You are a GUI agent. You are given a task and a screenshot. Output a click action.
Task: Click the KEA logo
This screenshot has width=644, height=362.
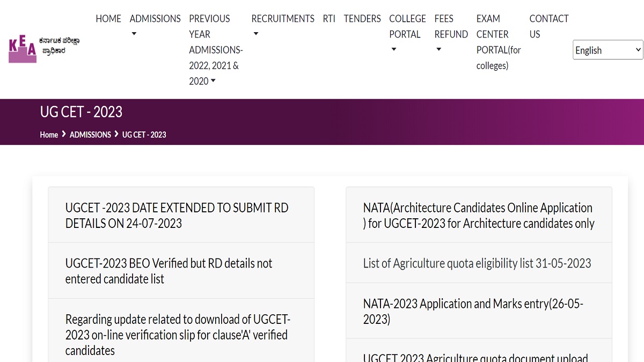(x=45, y=50)
